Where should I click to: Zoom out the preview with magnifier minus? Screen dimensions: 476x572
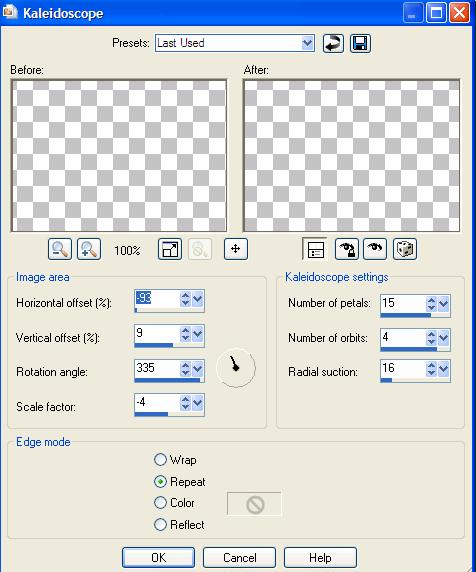(x=60, y=249)
